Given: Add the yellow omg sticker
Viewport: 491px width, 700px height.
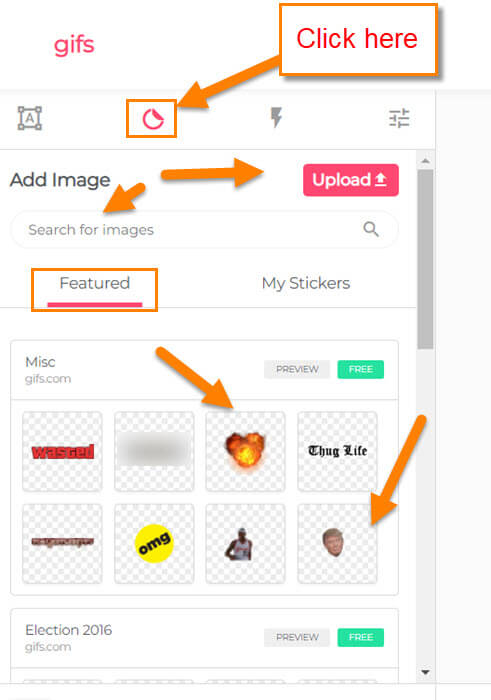Looking at the screenshot, I should coord(154,544).
